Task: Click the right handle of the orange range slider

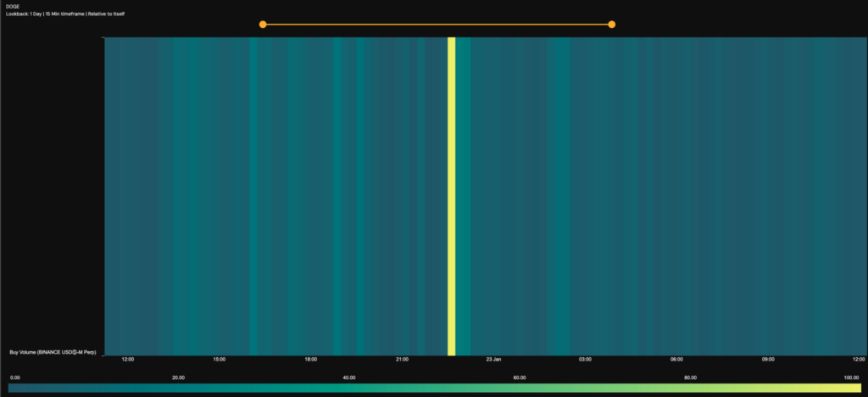Action: click(x=611, y=25)
